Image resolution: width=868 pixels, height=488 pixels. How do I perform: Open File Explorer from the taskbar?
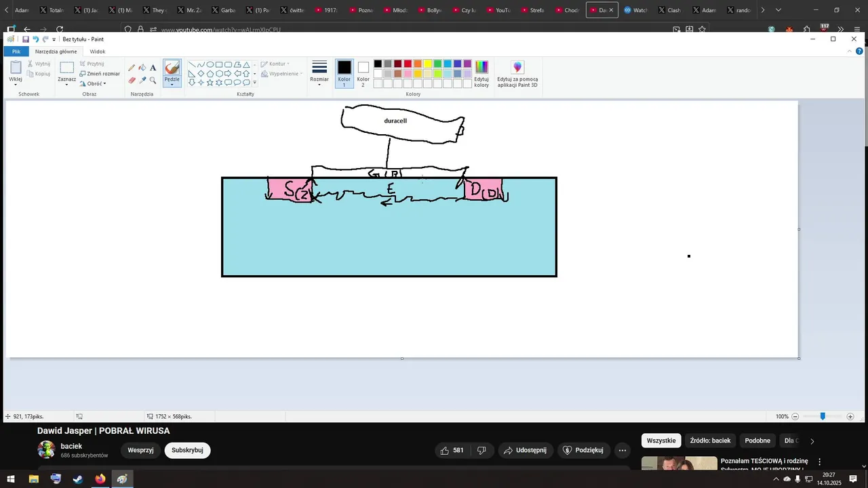(33, 479)
